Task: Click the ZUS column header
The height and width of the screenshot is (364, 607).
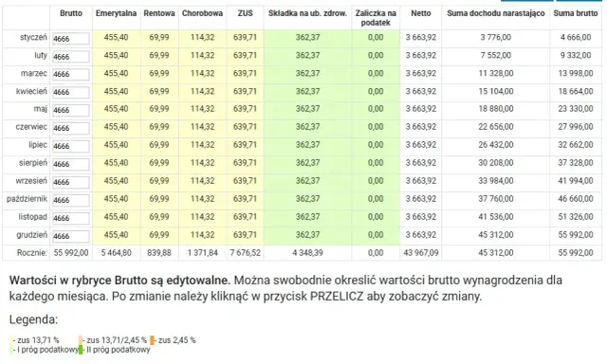Action: coord(245,13)
